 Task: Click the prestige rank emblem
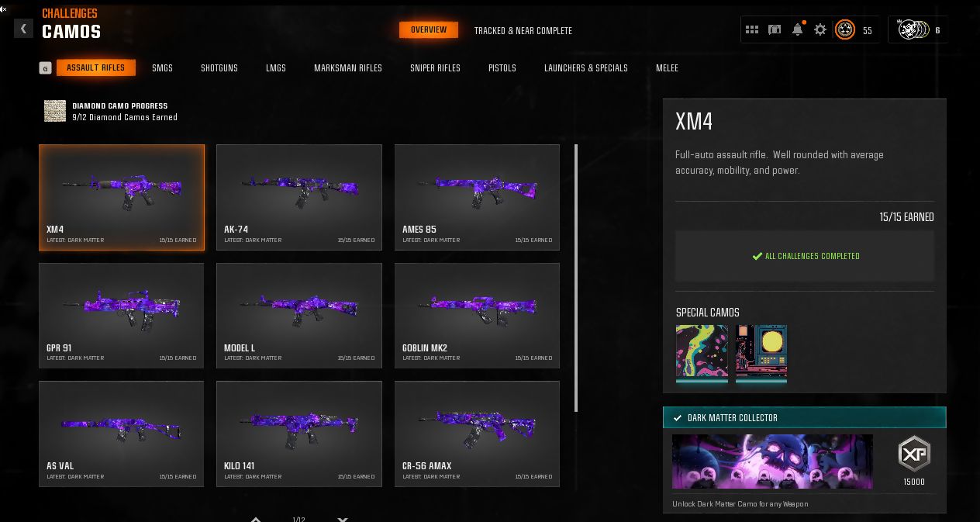pyautogui.click(x=845, y=30)
